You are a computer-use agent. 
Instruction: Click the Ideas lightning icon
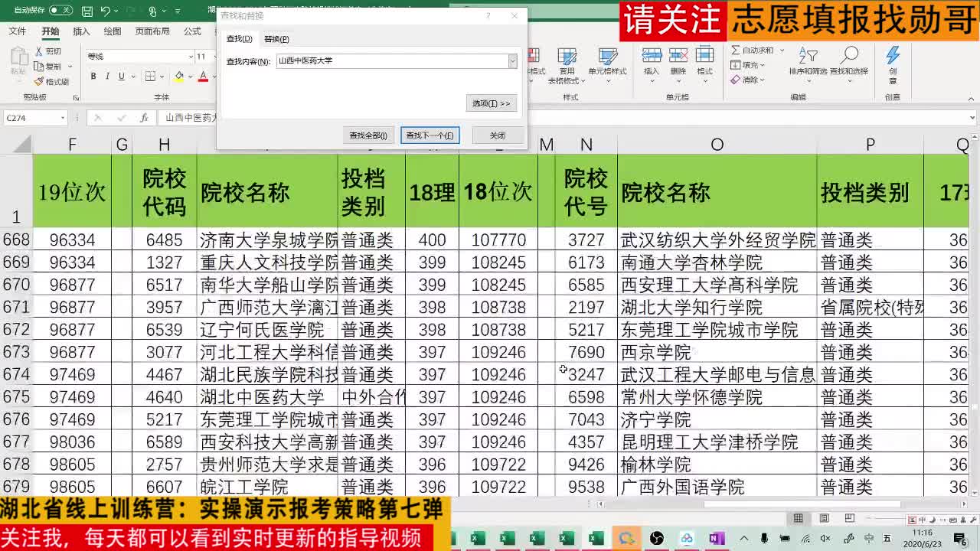(x=893, y=55)
